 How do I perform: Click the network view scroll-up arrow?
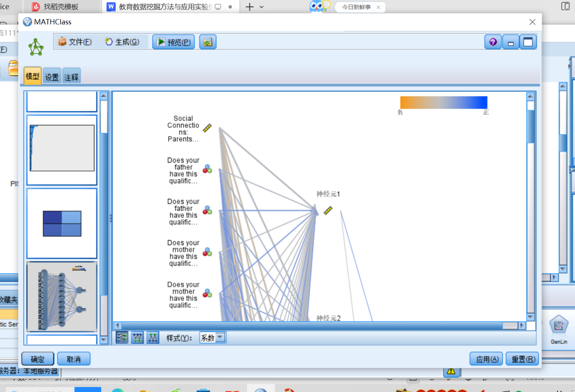coord(531,97)
